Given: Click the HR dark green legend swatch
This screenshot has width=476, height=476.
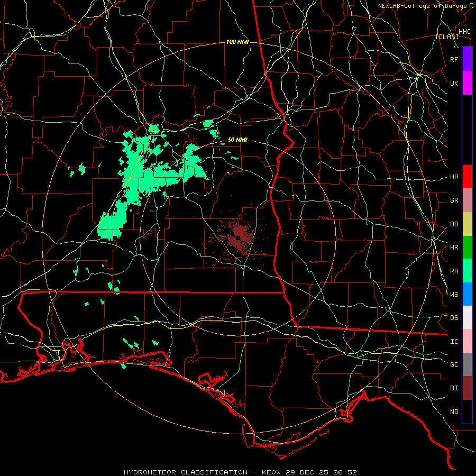Looking at the screenshot, I should click(x=467, y=247).
